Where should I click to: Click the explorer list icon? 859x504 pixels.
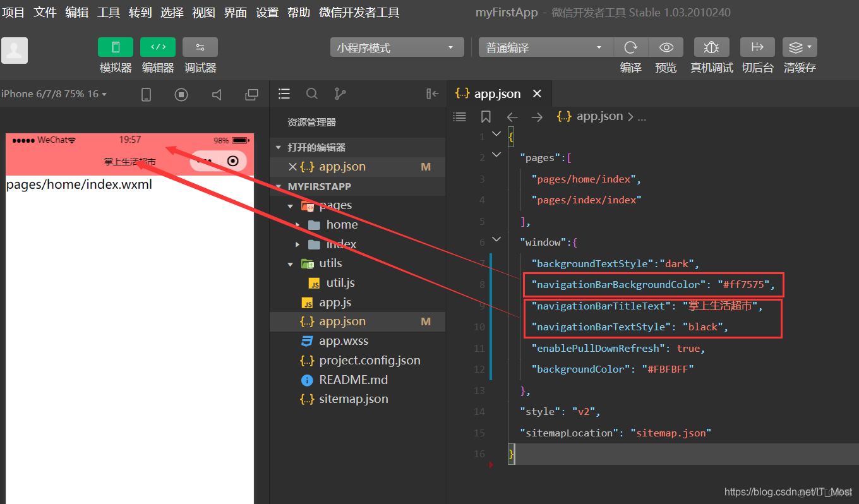[x=284, y=94]
